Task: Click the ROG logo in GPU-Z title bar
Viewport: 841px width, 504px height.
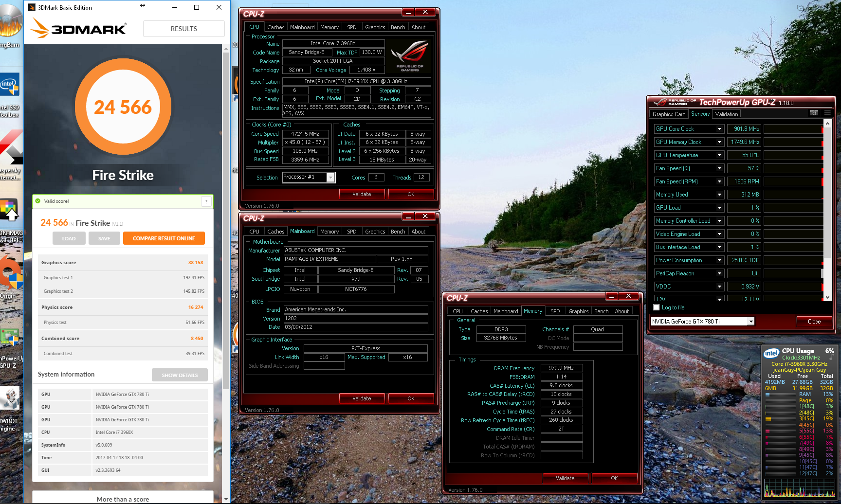Action: click(x=675, y=102)
